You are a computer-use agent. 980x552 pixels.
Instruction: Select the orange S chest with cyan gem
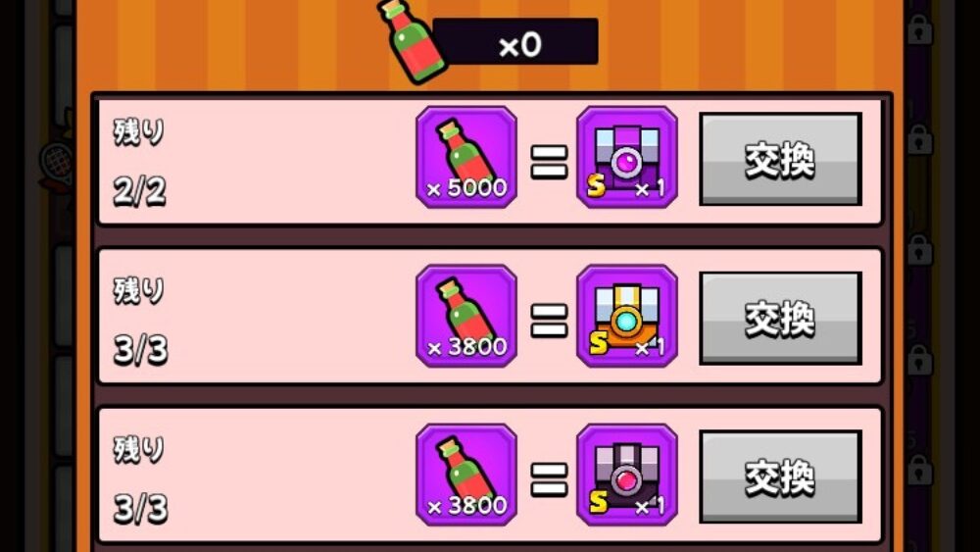pyautogui.click(x=627, y=316)
